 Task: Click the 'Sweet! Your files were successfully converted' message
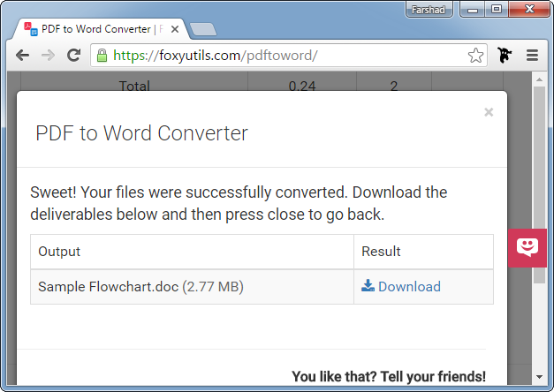(239, 203)
